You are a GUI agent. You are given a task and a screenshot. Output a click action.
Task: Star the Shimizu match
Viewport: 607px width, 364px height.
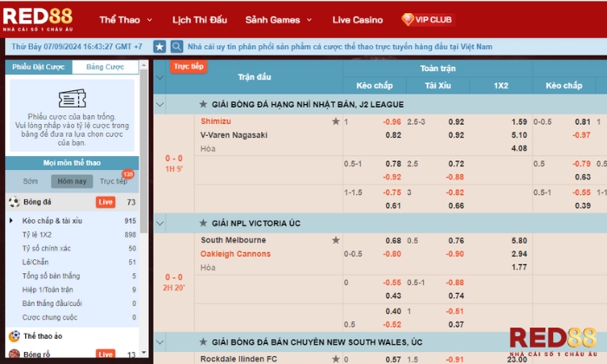click(x=336, y=121)
